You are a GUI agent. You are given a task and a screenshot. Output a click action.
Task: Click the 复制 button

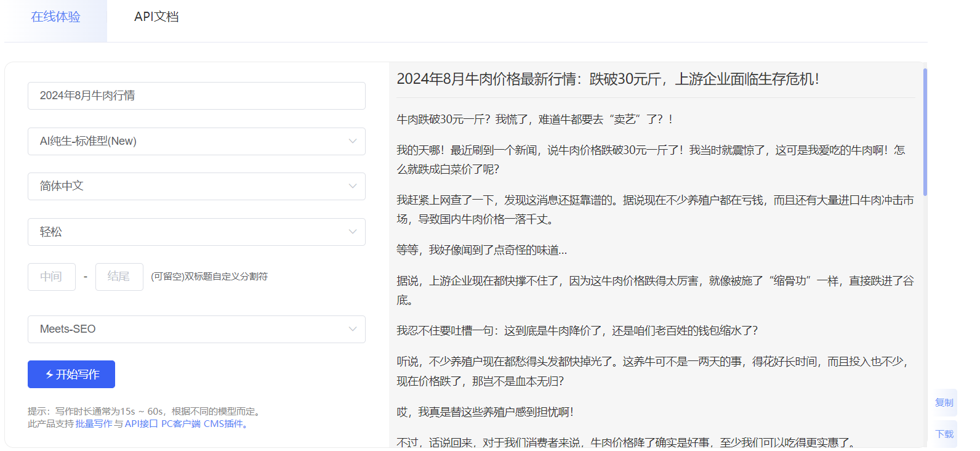(944, 402)
